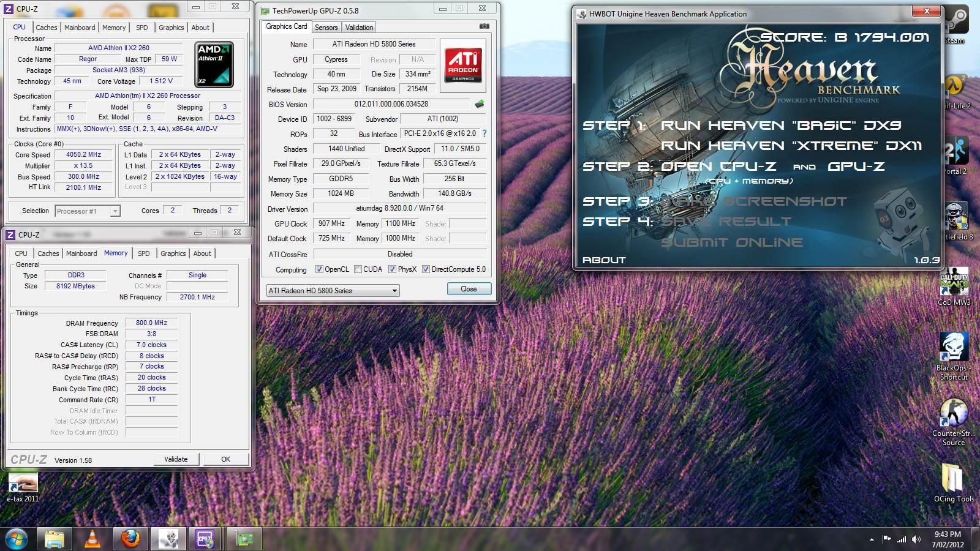Screen dimensions: 980x551
Task: Open Windows Explorer from the taskbar
Action: coord(55,539)
